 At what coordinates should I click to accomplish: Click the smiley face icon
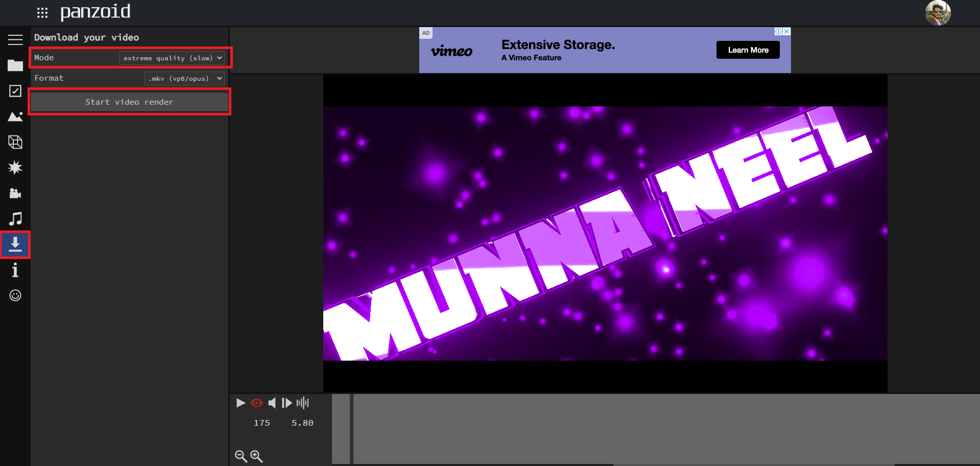point(15,295)
